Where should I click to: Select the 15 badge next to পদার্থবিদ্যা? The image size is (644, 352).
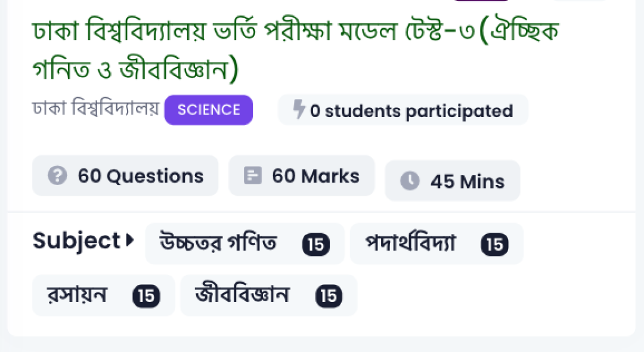(x=494, y=244)
